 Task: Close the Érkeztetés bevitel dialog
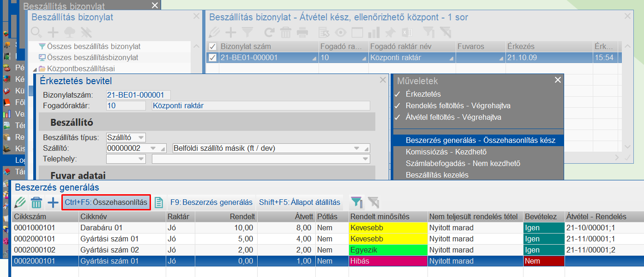[x=383, y=80]
